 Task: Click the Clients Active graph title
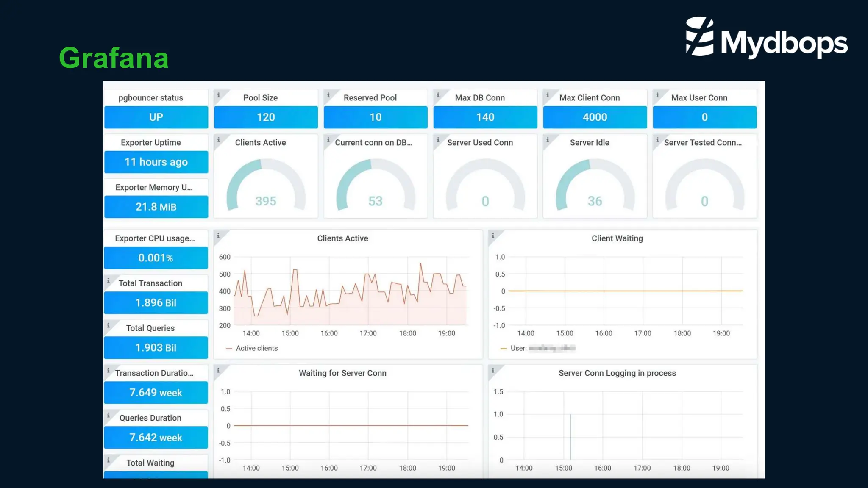(x=342, y=238)
